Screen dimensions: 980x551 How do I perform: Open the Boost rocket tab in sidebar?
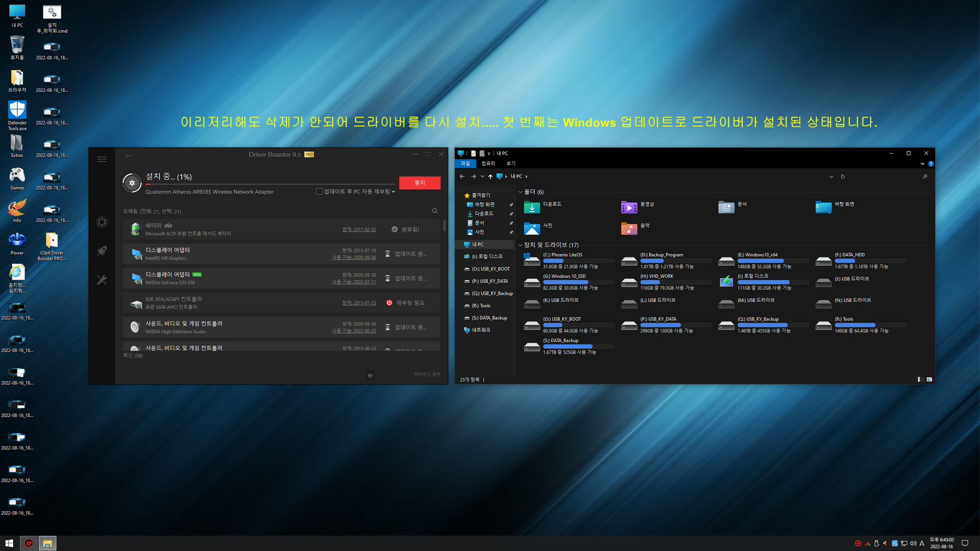[102, 251]
